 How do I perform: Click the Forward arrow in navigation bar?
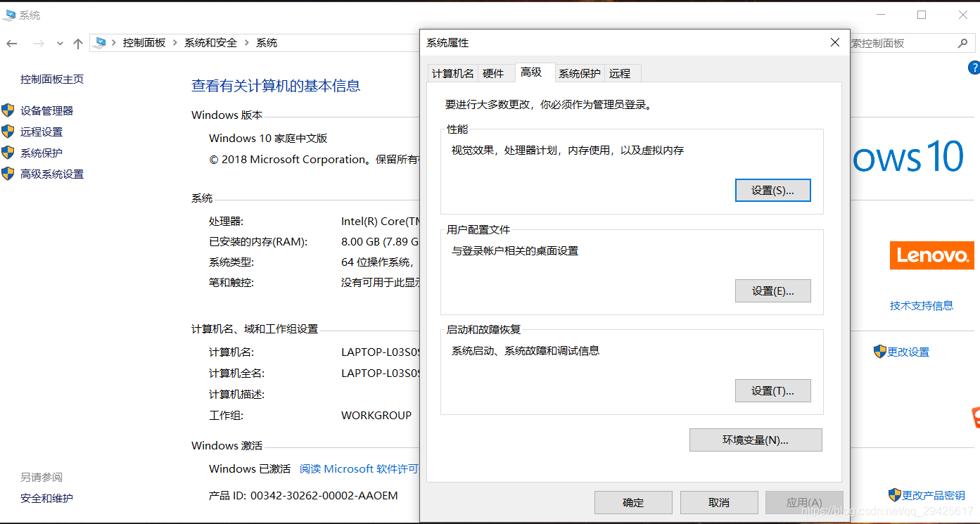point(39,43)
